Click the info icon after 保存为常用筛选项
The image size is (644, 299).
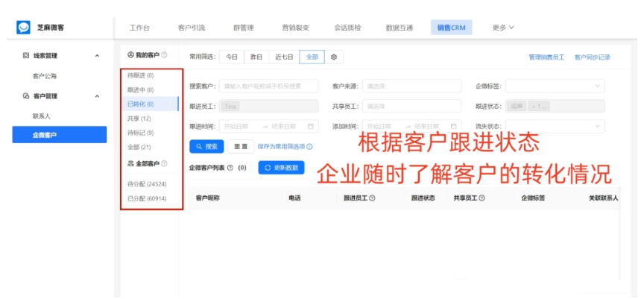tap(309, 147)
